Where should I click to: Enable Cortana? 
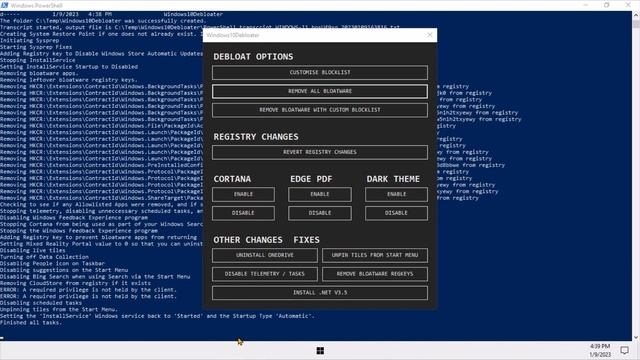tap(243, 194)
